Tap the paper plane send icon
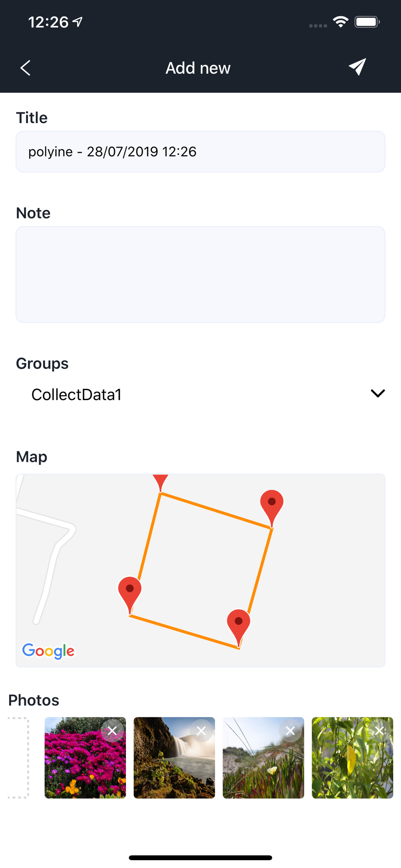Image resolution: width=401 pixels, height=868 pixels. [x=357, y=67]
